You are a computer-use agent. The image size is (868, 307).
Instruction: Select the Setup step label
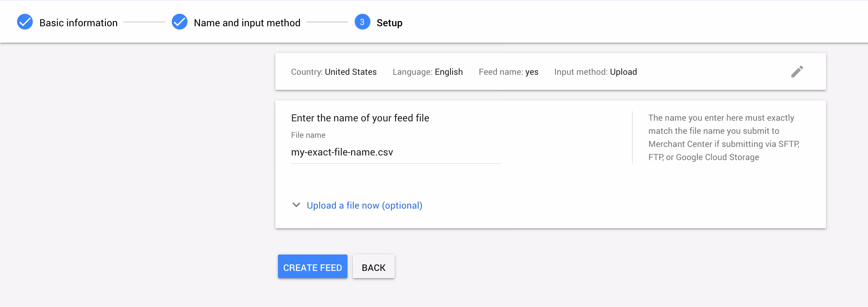389,23
